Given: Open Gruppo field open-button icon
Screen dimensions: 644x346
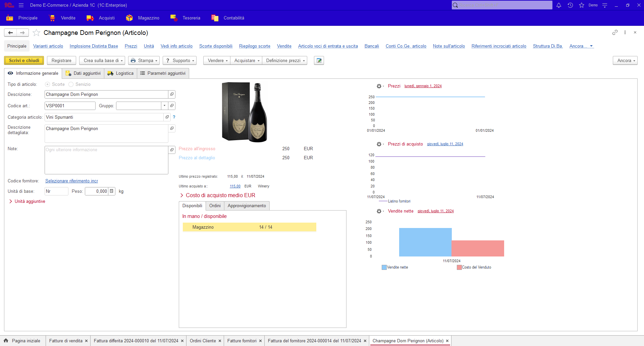Looking at the screenshot, I should click(x=172, y=106).
